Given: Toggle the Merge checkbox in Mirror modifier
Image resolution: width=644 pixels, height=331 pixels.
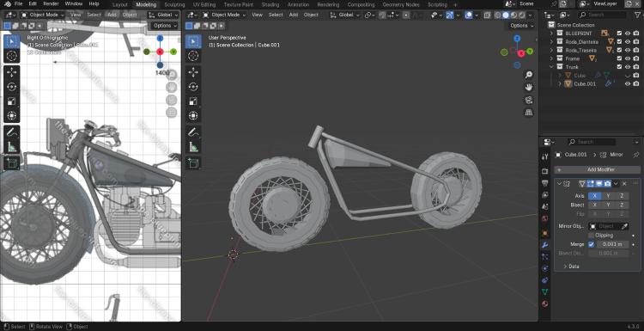Looking at the screenshot, I should pyautogui.click(x=591, y=244).
